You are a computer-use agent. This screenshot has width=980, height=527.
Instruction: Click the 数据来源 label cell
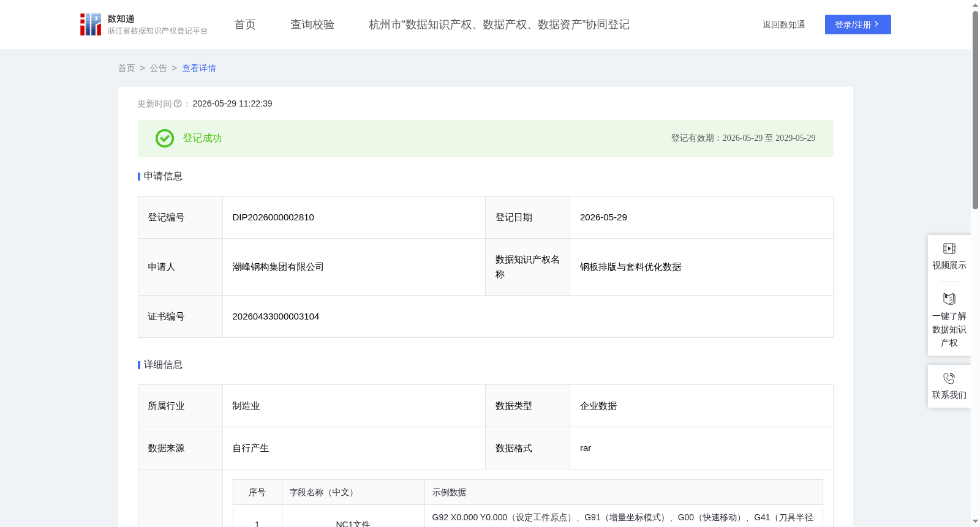[x=181, y=448]
